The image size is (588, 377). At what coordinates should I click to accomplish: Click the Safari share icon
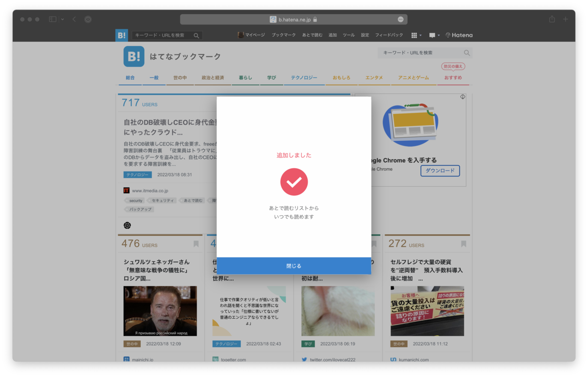[x=552, y=19]
